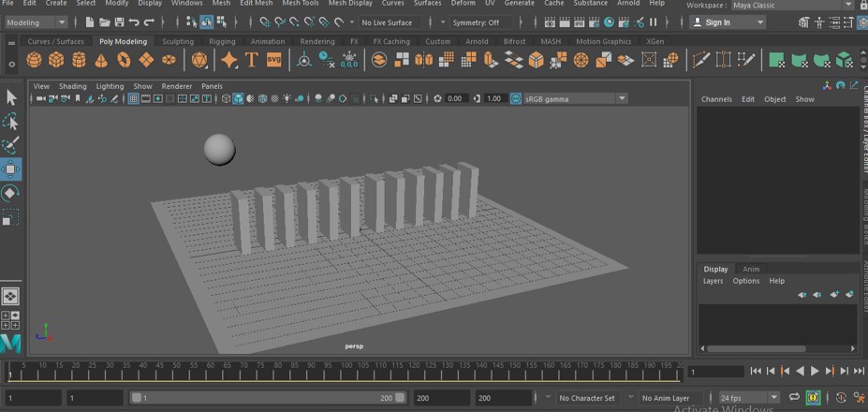
Task: Open the shelf menu gear icon
Action: pyautogui.click(x=11, y=65)
